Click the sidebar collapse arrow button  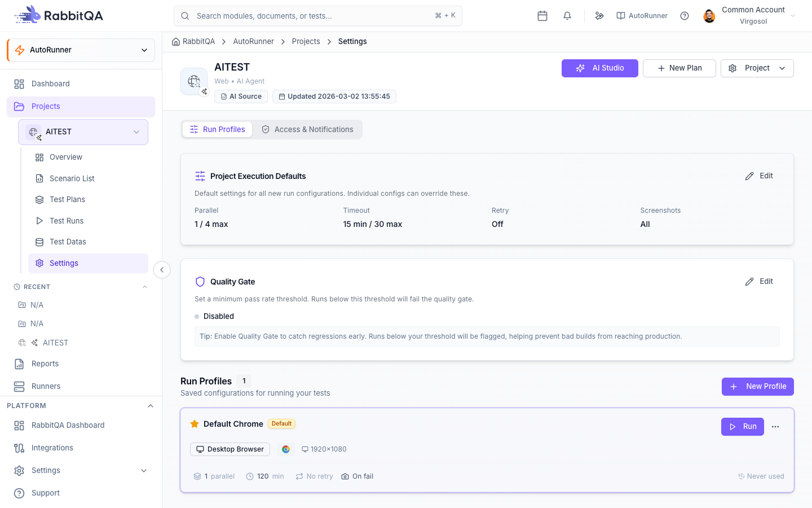162,270
